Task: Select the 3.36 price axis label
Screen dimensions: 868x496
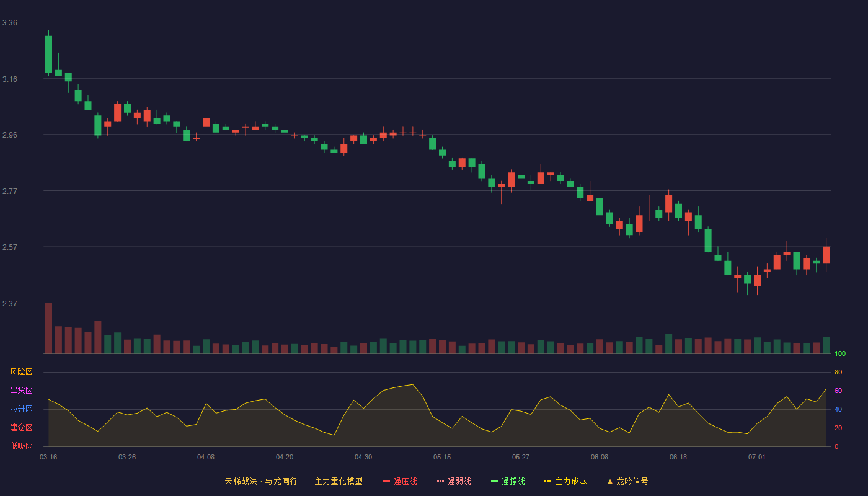Action: coord(10,23)
